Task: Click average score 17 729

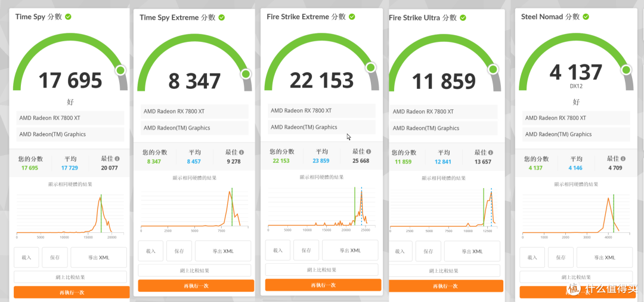Action: pyautogui.click(x=69, y=168)
